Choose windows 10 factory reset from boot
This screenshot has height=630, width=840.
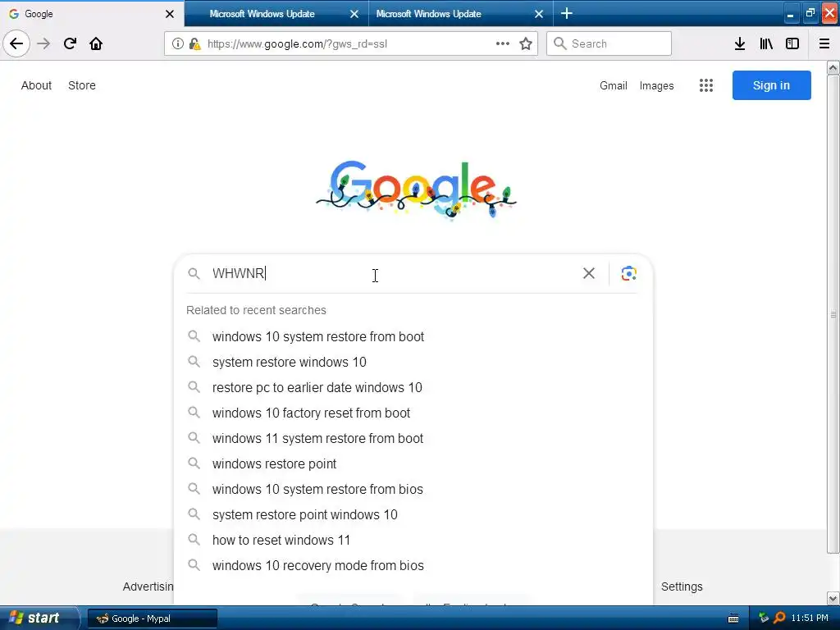pos(413,413)
